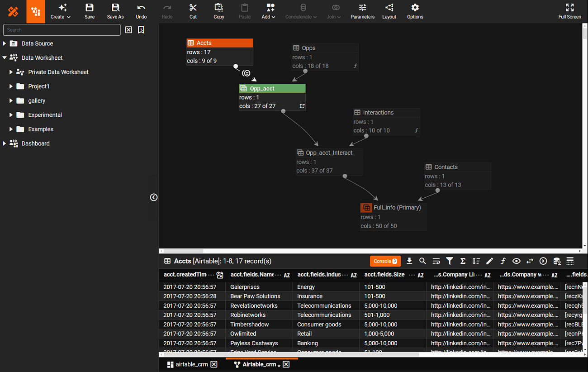Click the pencil edit icon

(x=489, y=261)
